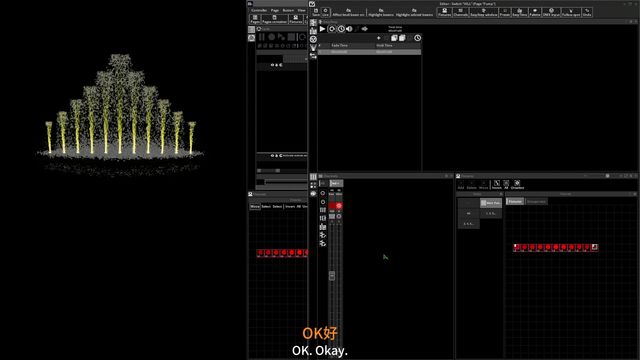Open Fixtures from the editor toolbar

coord(444,12)
